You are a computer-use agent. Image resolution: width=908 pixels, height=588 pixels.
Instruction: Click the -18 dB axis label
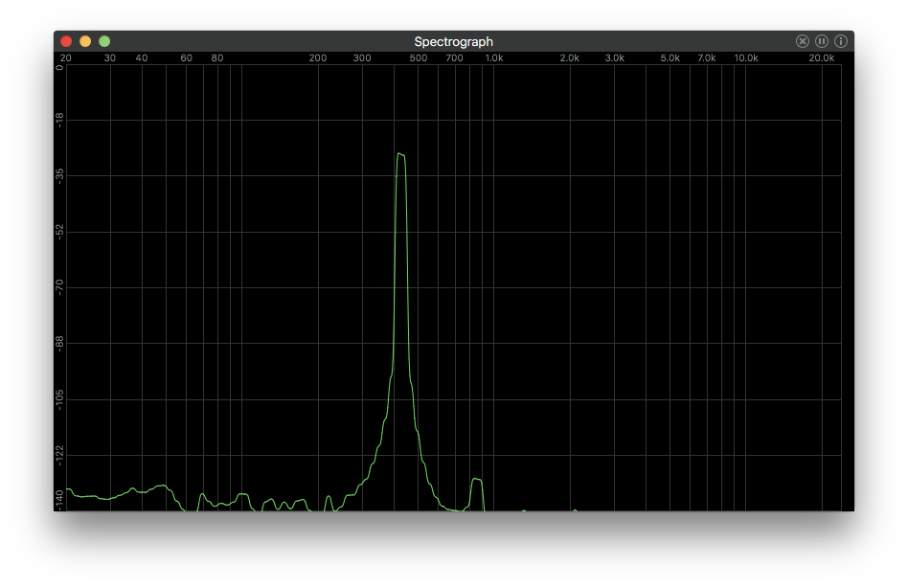(59, 121)
